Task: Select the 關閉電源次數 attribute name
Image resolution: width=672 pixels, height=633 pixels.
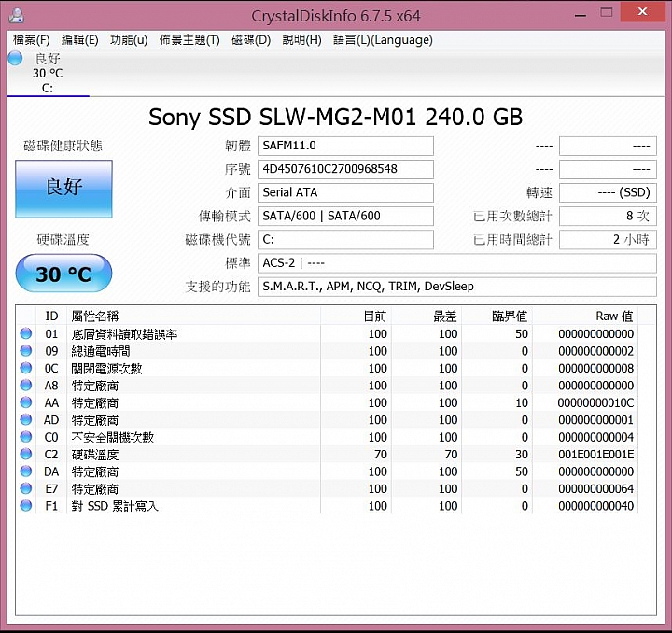Action: pyautogui.click(x=106, y=369)
